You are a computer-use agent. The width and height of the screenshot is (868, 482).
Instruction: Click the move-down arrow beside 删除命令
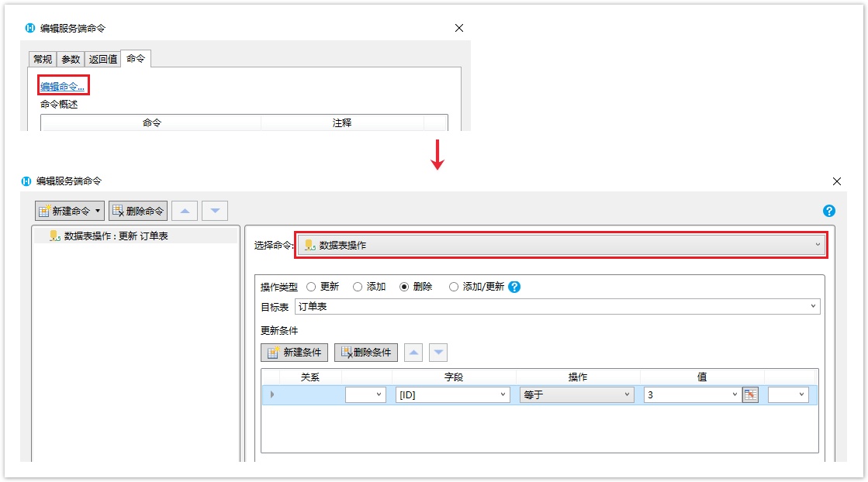(x=215, y=211)
